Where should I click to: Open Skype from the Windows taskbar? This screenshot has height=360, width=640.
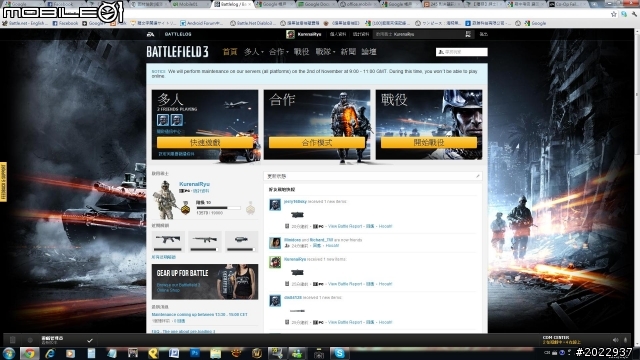point(339,353)
